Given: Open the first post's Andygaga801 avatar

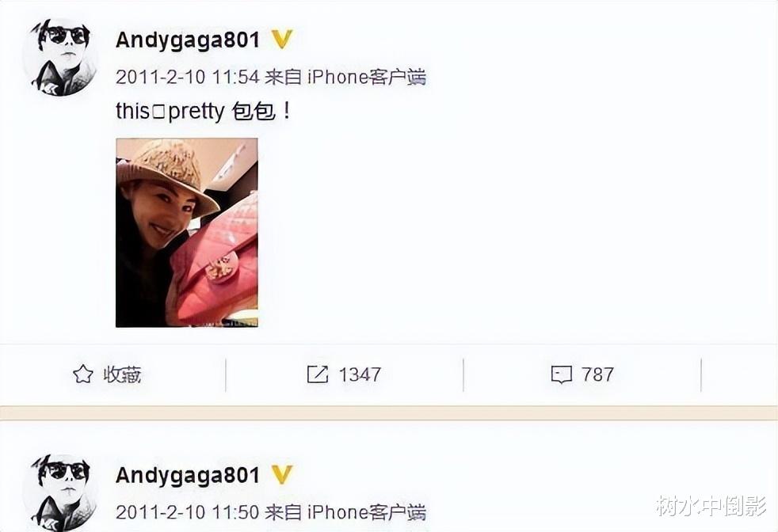Looking at the screenshot, I should pyautogui.click(x=60, y=57).
